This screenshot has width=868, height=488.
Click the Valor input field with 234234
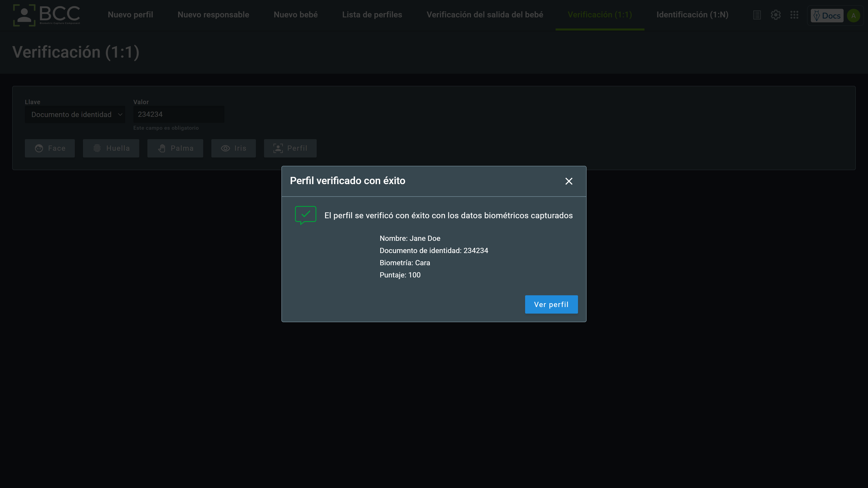(179, 115)
